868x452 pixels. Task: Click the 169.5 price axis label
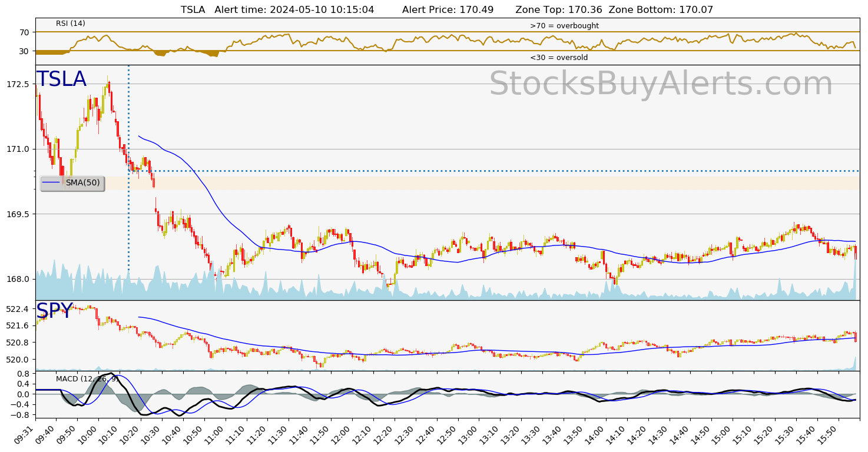18,214
